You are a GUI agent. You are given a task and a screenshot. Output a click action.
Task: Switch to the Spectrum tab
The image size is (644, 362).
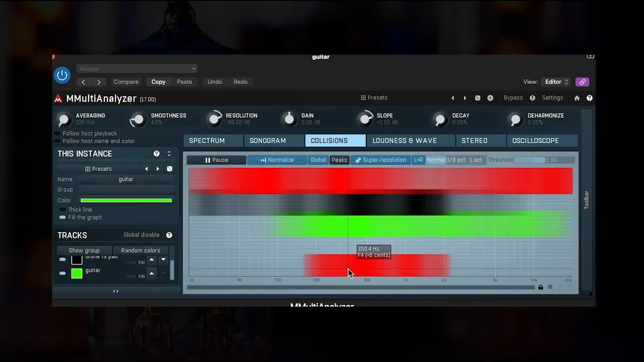[213, 141]
